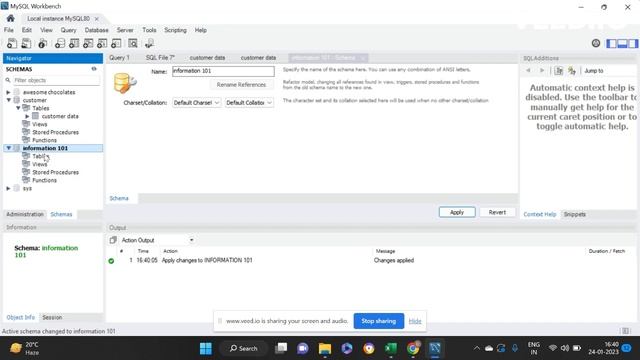Open Excel from the taskbar

(391, 348)
